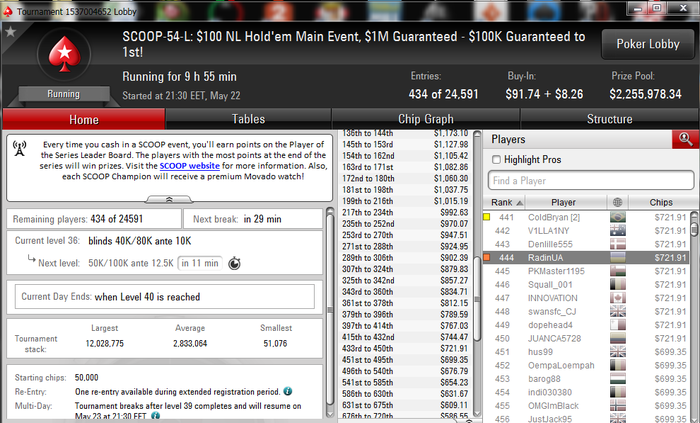Click the orange marker beside RadinUA
The image size is (700, 423).
pos(487,257)
